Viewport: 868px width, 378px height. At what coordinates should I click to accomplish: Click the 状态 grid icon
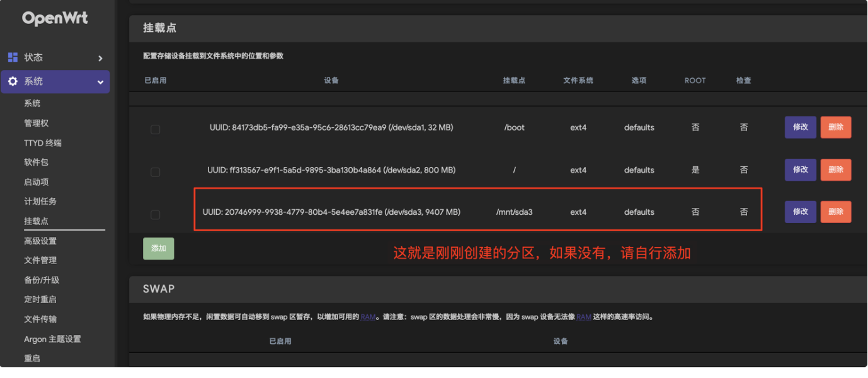[x=13, y=57]
